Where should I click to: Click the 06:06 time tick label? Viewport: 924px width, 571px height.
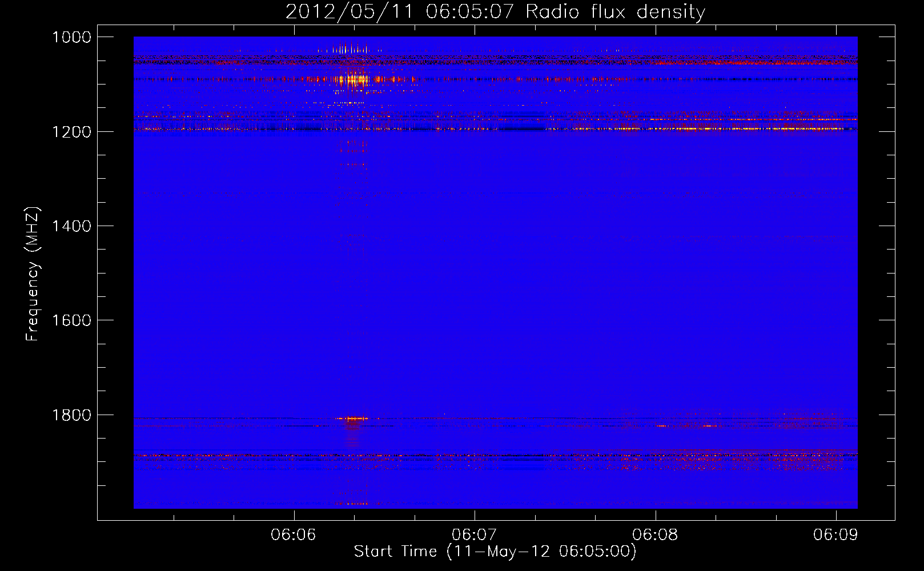pos(294,535)
